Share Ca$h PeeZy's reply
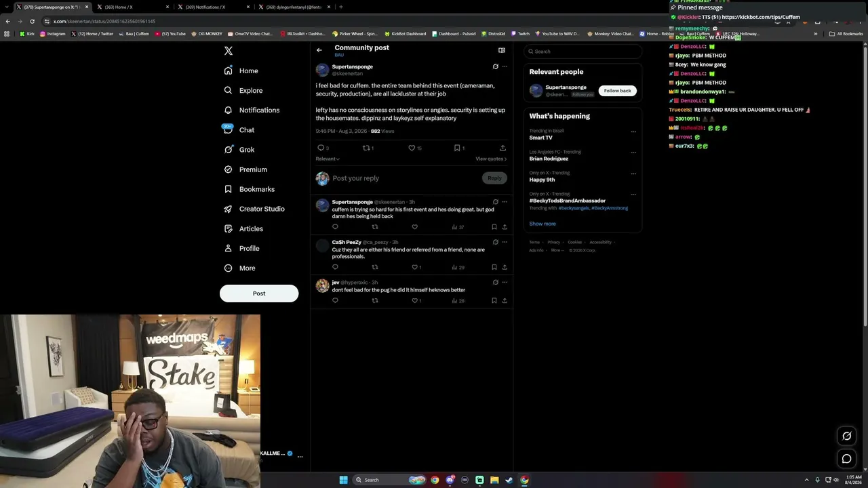868x488 pixels. tap(505, 267)
